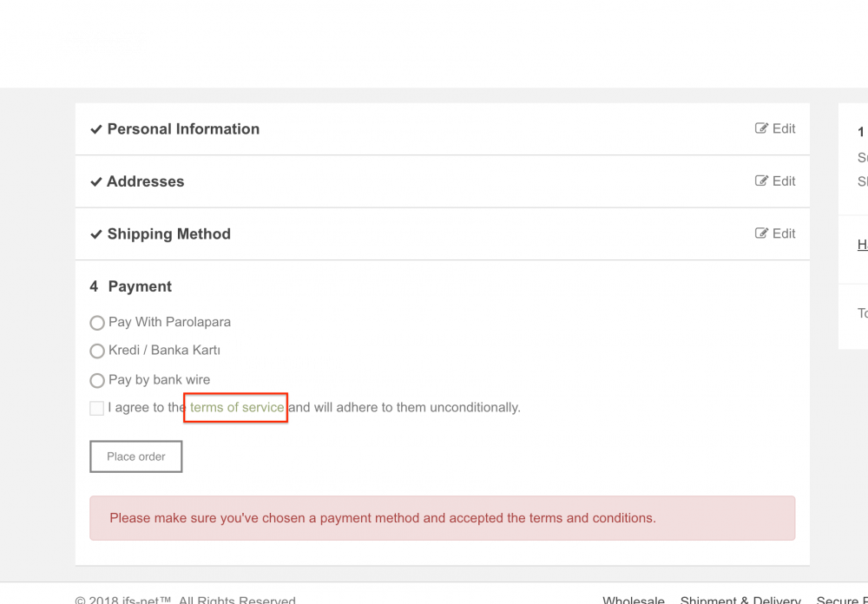Viewport: 868px width, 604px height.
Task: Open the Addresses section heading
Action: [x=146, y=181]
